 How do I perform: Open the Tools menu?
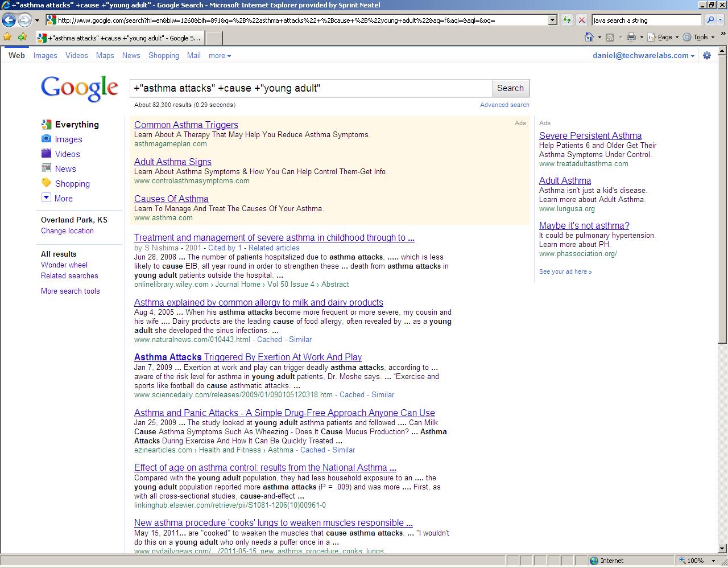point(700,37)
